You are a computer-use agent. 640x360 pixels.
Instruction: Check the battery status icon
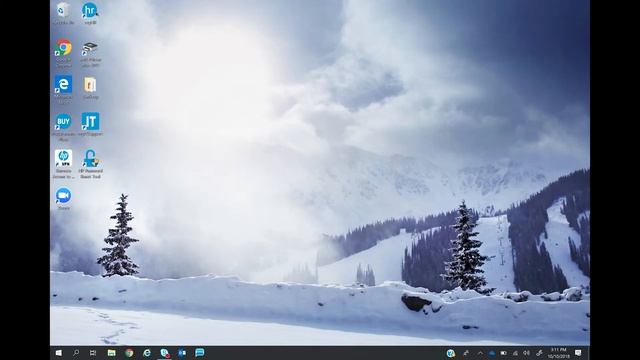click(x=504, y=353)
